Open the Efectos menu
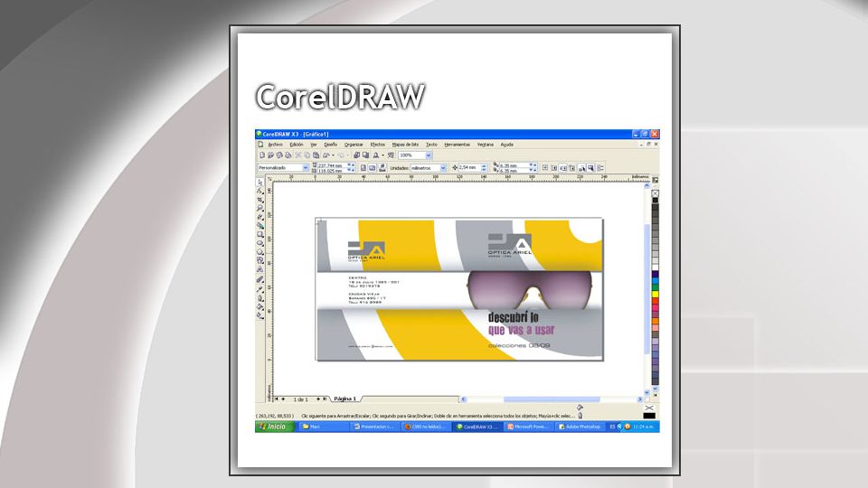Screen dimensions: 868x488 point(378,145)
